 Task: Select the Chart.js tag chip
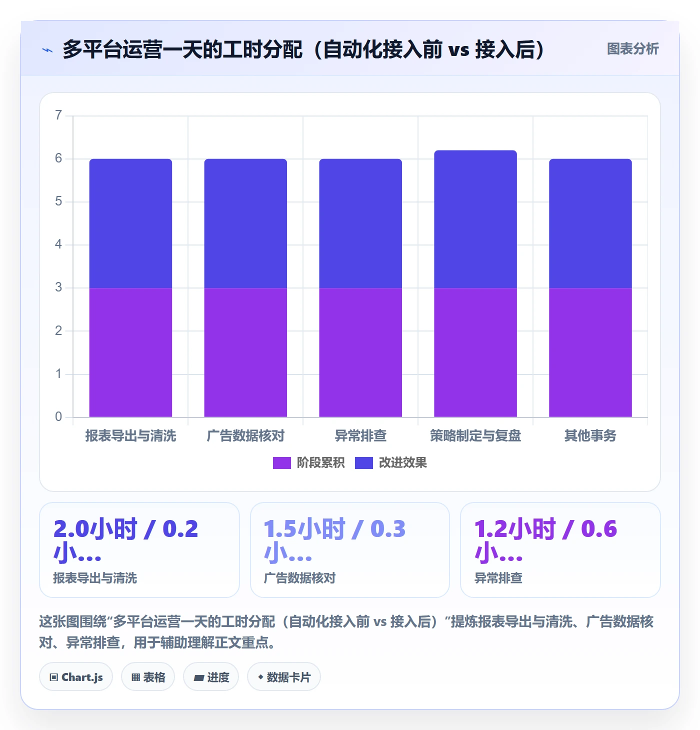tap(76, 677)
